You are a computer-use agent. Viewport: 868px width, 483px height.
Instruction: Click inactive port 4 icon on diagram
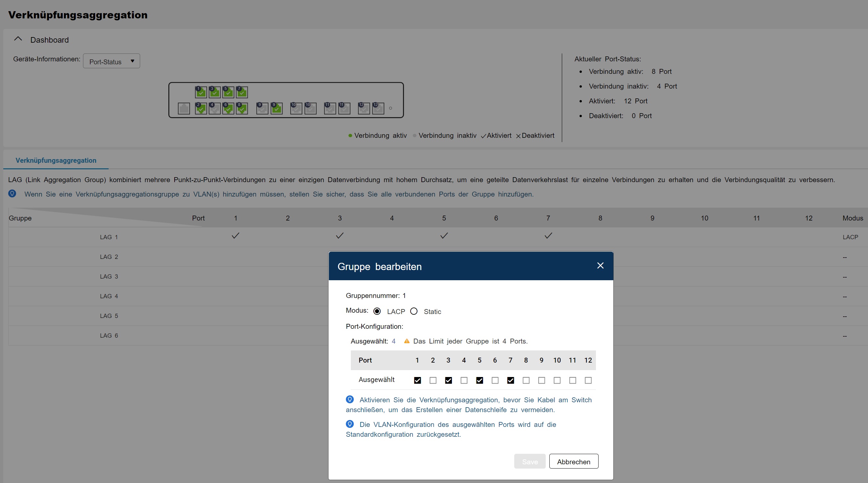214,109
